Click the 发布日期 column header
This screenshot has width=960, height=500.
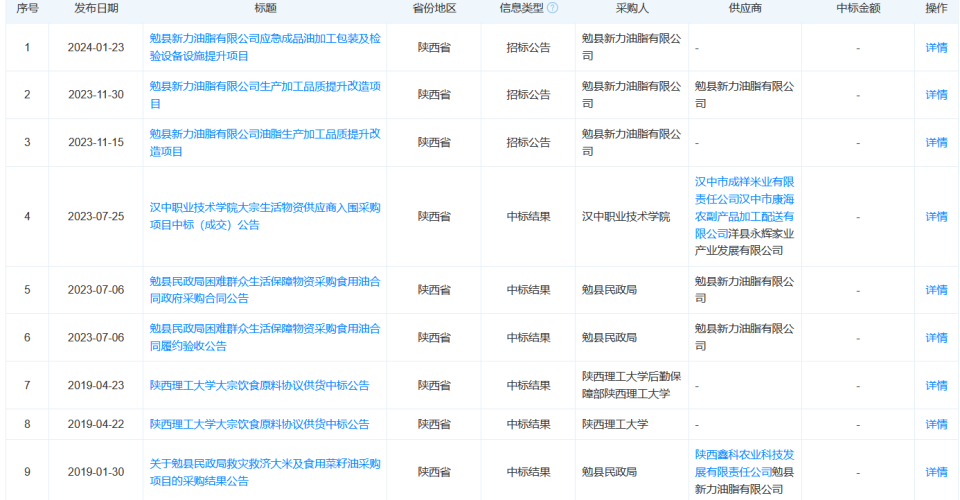tap(96, 8)
